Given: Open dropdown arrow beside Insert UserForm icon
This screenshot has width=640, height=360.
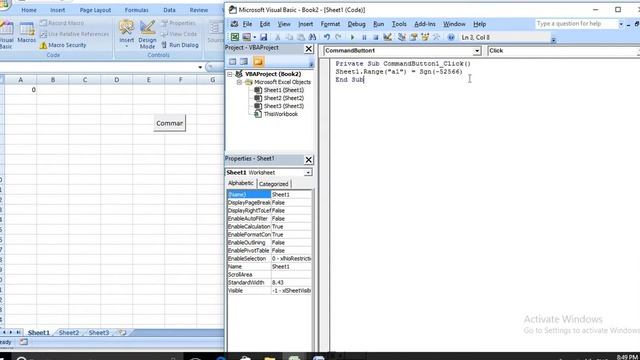Looking at the screenshot, I should click(x=255, y=37).
